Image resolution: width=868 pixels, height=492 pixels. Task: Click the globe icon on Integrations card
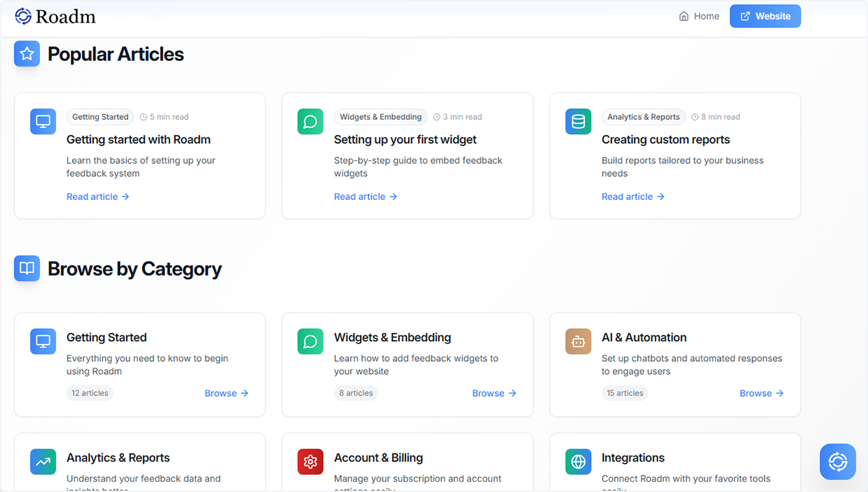[577, 462]
